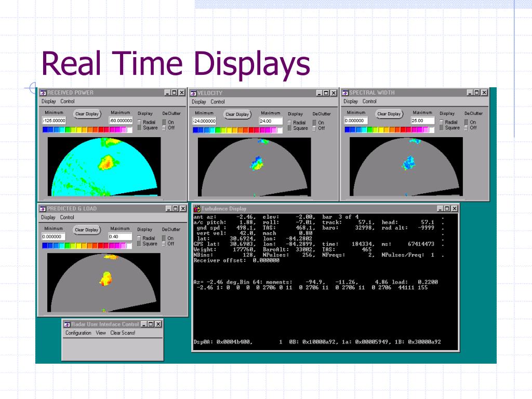The height and width of the screenshot is (399, 532).
Task: Select Square display in Velocity window
Action: (x=290, y=128)
